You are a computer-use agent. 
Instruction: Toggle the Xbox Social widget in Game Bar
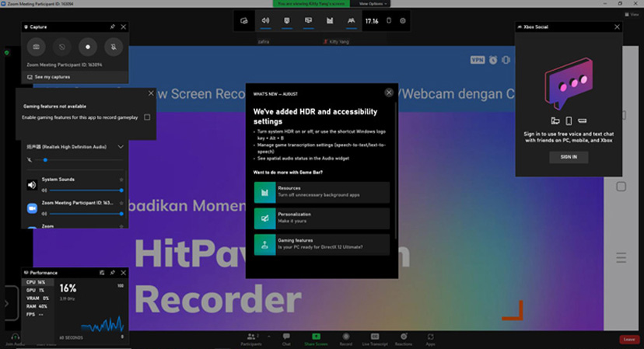(351, 21)
